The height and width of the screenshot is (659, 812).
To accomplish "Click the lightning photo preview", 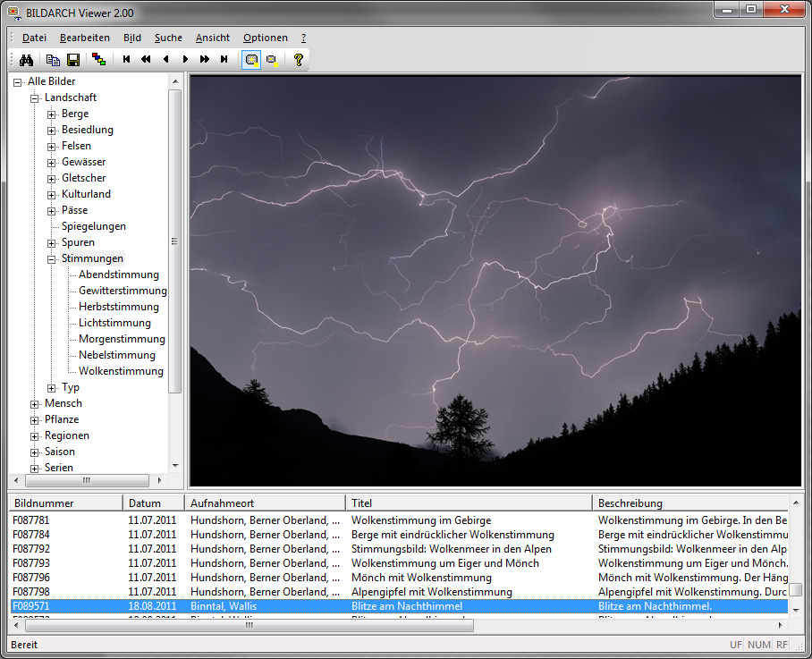I will 495,281.
